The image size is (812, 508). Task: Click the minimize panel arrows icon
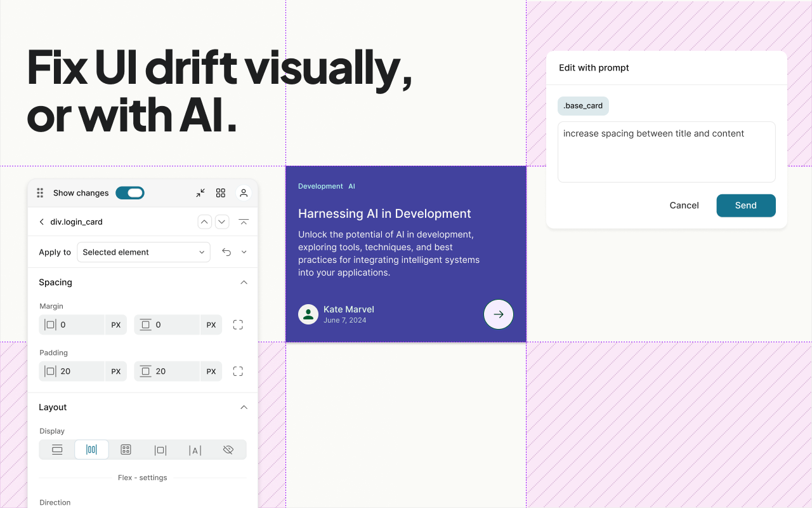[200, 193]
